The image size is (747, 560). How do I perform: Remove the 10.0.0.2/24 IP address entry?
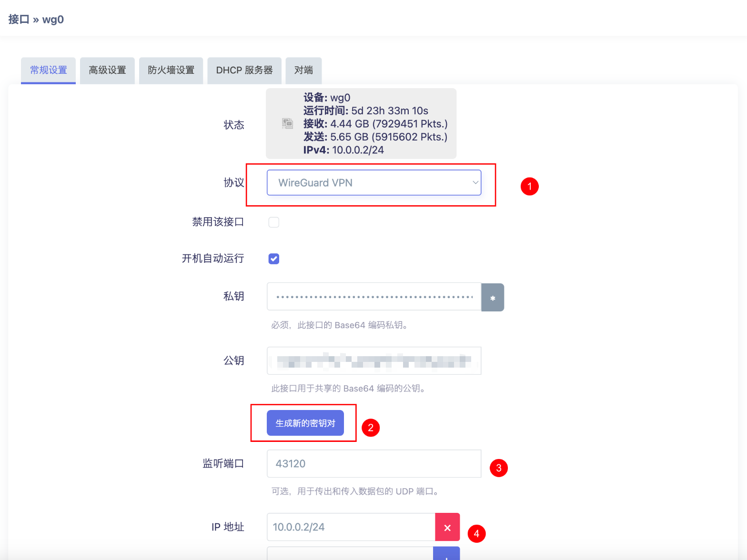(447, 527)
